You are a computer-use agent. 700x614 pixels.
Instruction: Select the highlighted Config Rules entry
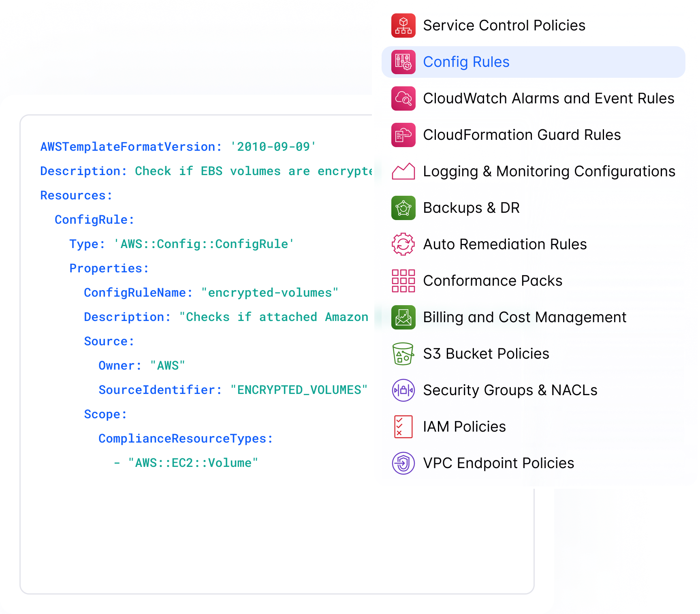533,62
